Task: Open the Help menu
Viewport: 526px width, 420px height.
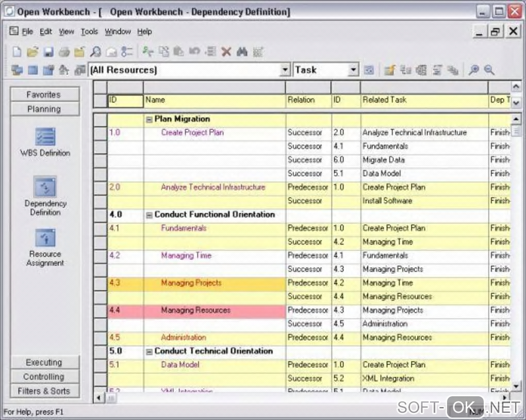Action: click(144, 31)
